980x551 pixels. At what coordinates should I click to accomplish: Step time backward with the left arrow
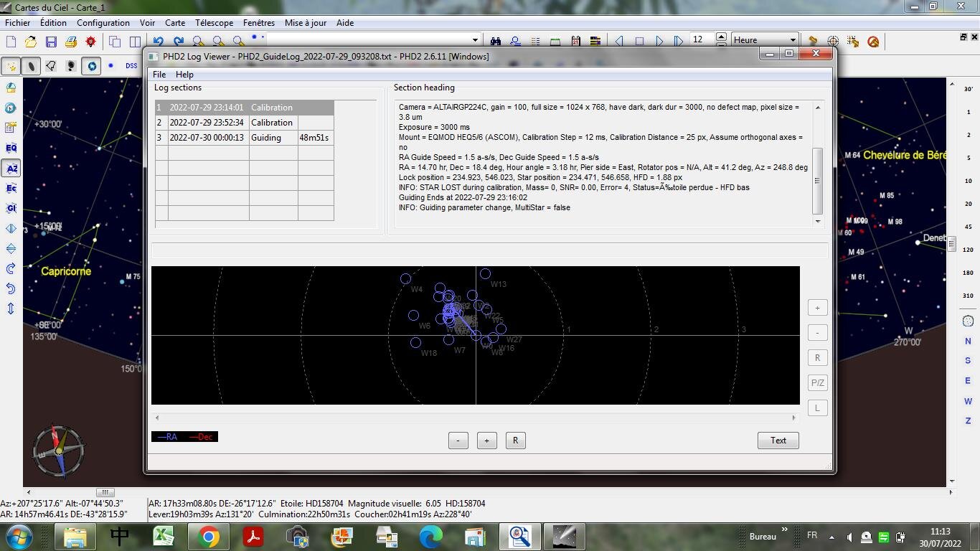pos(619,41)
